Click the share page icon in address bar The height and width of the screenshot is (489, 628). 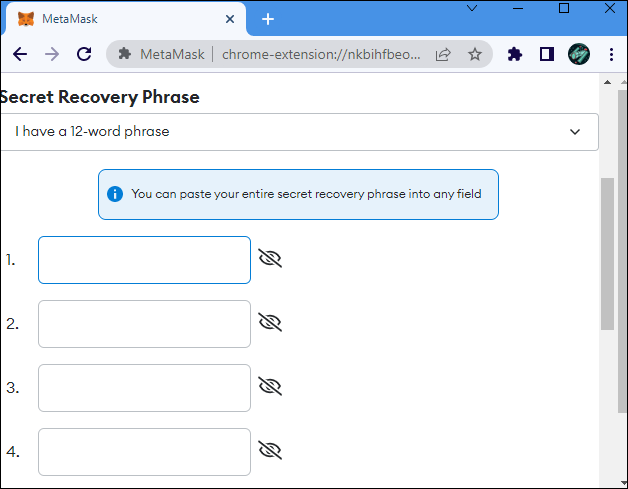[x=444, y=54]
